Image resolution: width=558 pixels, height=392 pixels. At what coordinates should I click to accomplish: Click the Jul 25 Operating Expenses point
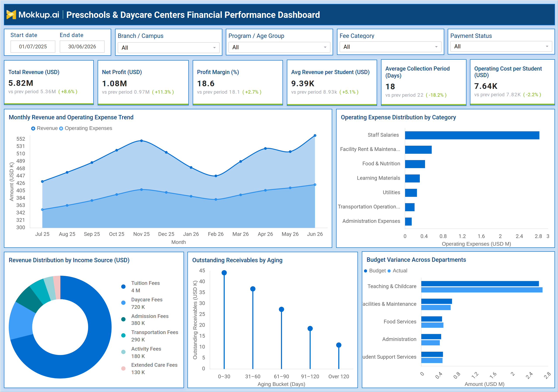pos(42,210)
